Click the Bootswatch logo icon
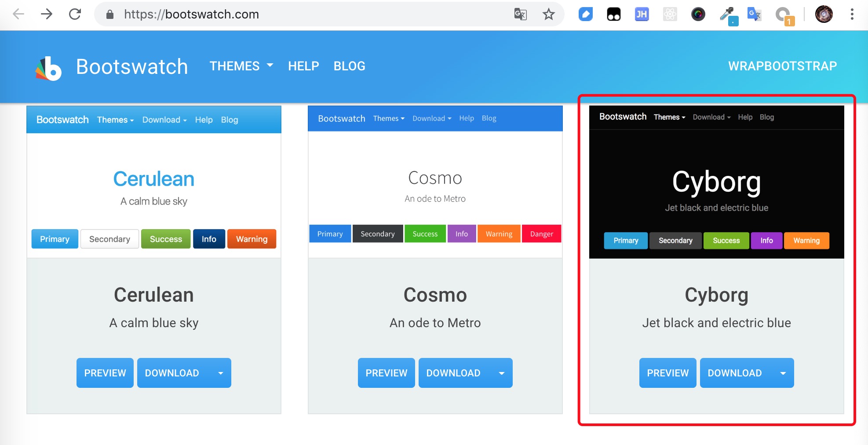 point(48,69)
